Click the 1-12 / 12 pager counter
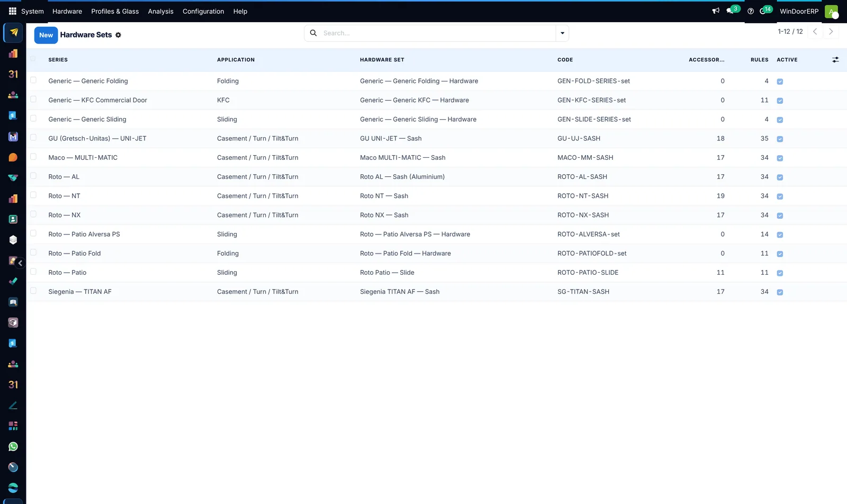The image size is (847, 504). click(x=790, y=32)
